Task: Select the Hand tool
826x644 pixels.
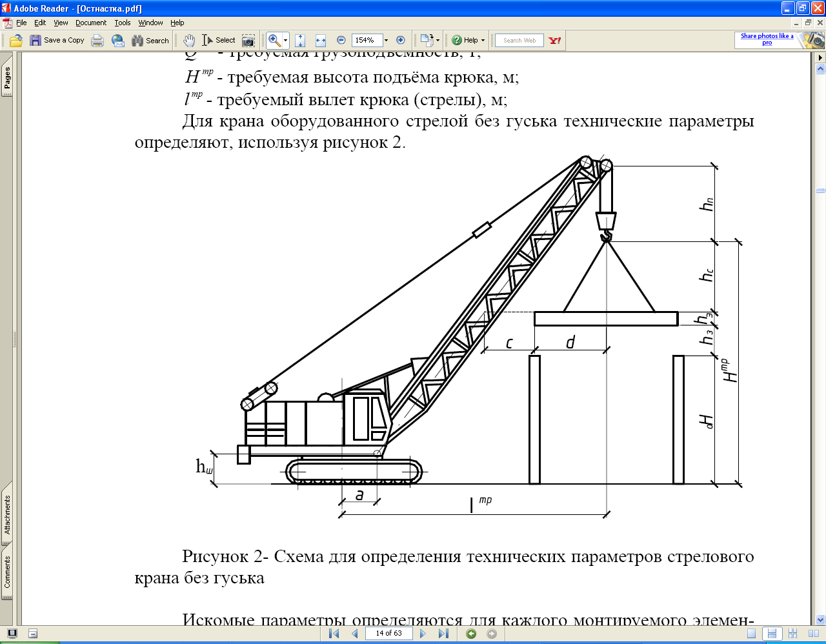Action: 189,41
